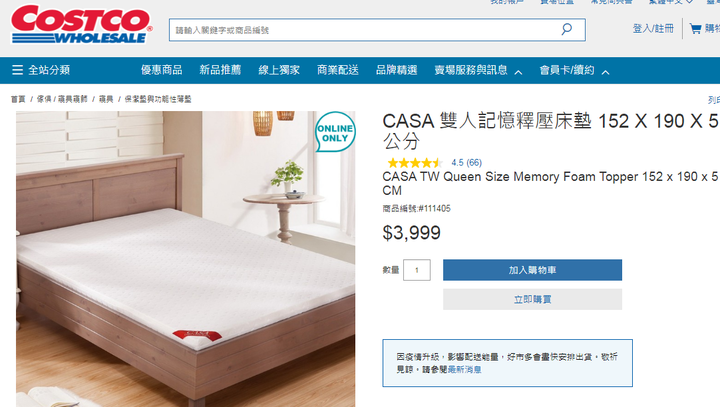Expand the 會員卡/續約 dropdown

pyautogui.click(x=574, y=70)
